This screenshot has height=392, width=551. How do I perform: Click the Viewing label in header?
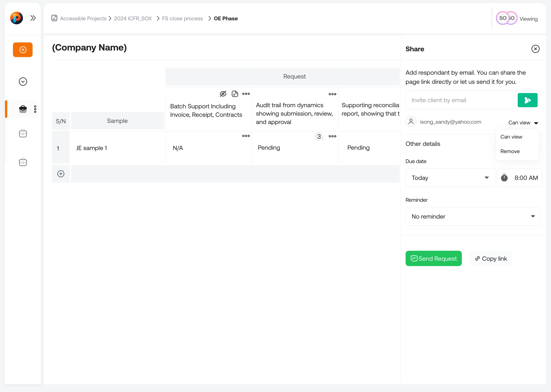(528, 19)
